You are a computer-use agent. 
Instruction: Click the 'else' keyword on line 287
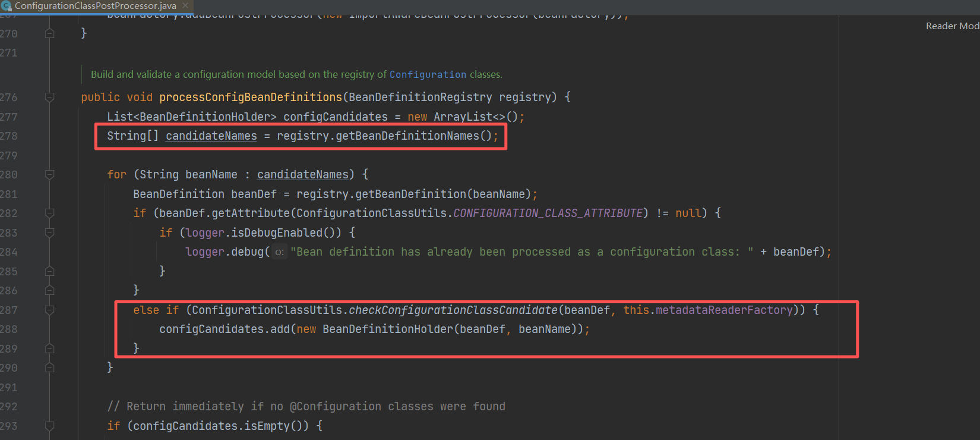[146, 310]
